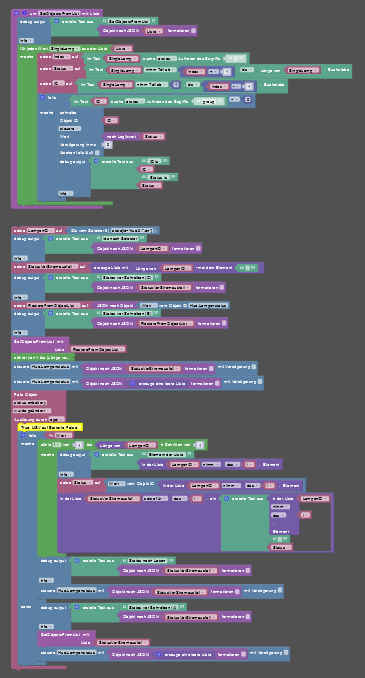The width and height of the screenshot is (365, 678).
Task: Open the gear icon of SetObjectsFromList function block
Action: tap(16, 13)
